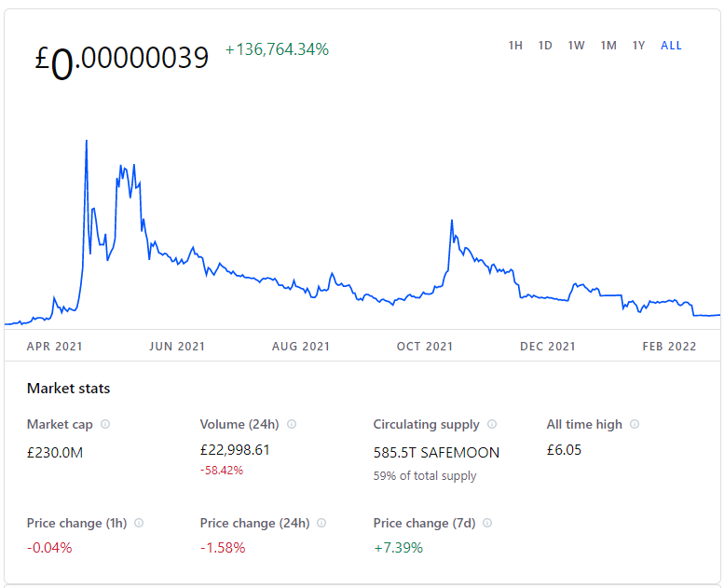The height and width of the screenshot is (588, 724).
Task: Click the APR 2021 axis label
Action: click(x=54, y=347)
